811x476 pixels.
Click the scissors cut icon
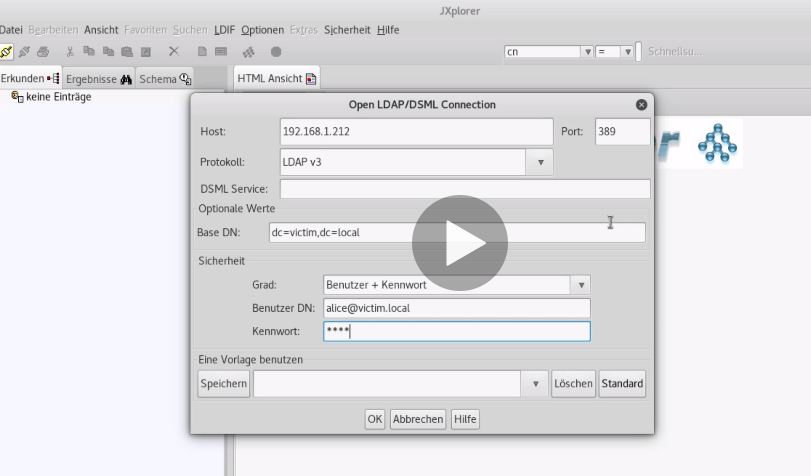71,51
